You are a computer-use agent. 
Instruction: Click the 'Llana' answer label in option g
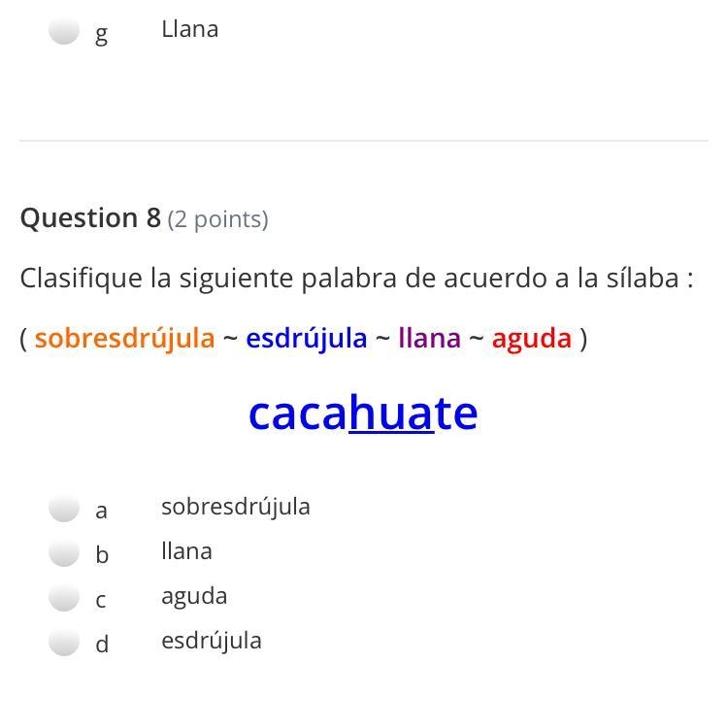point(190,30)
